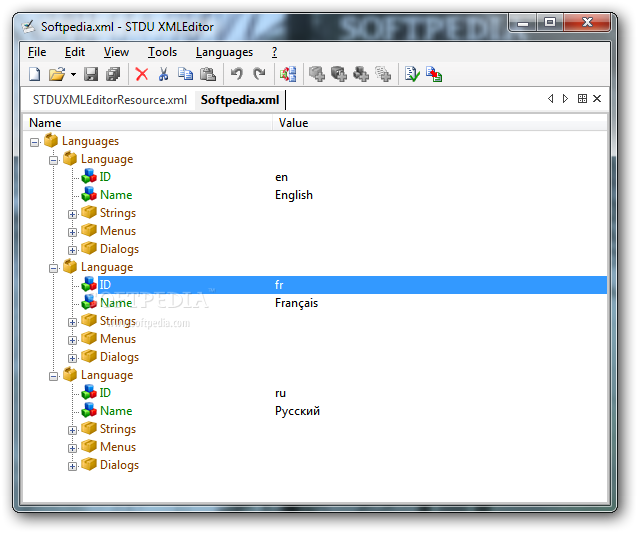Screen dimensions: 638x533
Task: Save all open files
Action: coord(113,74)
